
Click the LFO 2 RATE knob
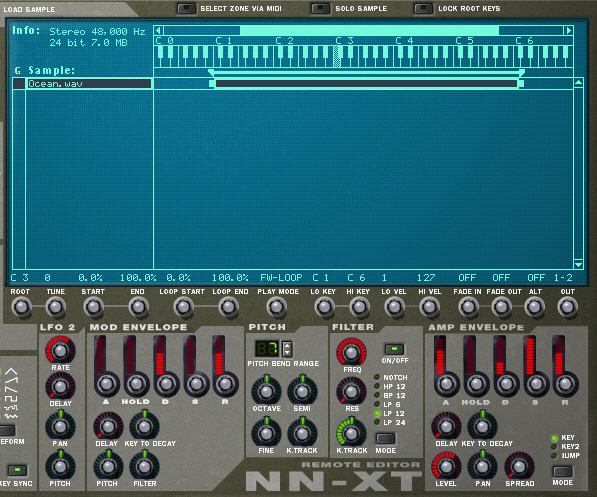[60, 350]
